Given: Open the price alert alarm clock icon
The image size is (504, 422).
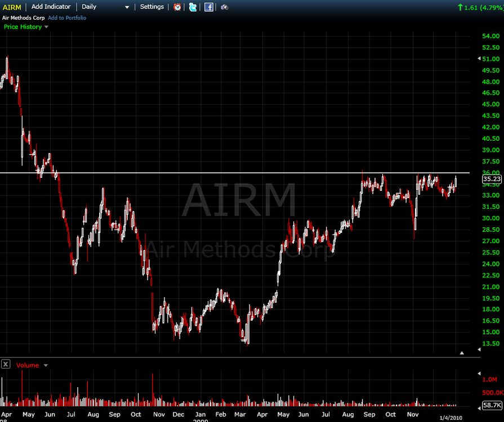Looking at the screenshot, I should tap(177, 7).
